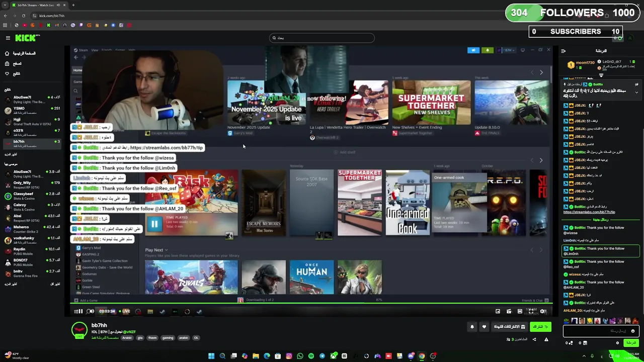Reload the kick.com page
The height and width of the screenshot is (362, 644).
pos(23,16)
